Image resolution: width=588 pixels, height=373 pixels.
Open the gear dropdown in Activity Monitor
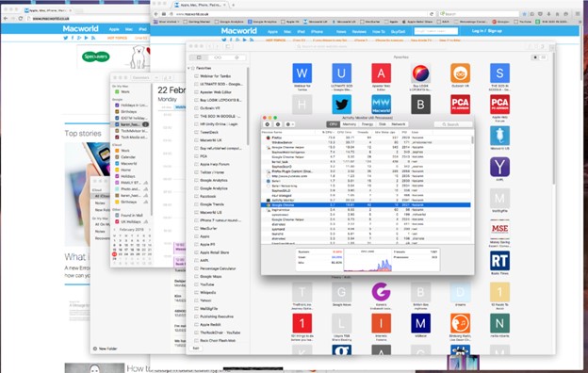point(290,124)
